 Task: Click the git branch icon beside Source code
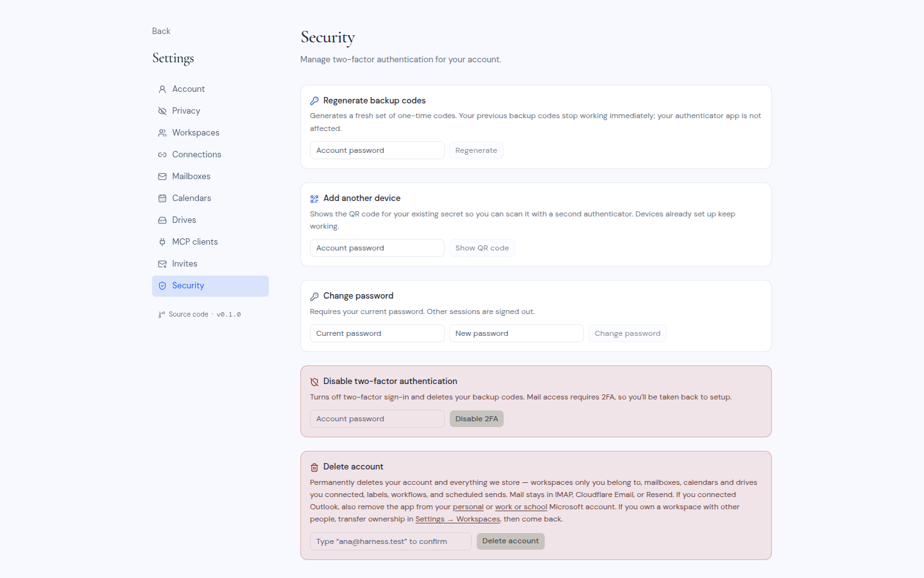click(162, 315)
